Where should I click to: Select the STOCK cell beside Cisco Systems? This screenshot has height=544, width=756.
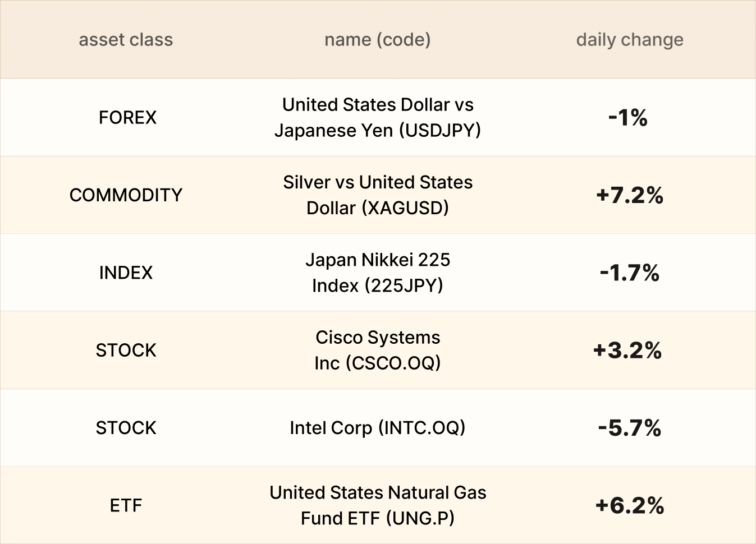(x=126, y=351)
